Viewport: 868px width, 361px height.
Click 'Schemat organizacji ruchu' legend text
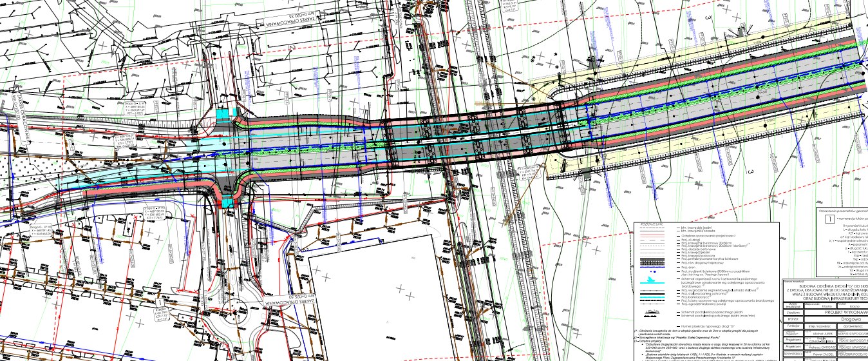click(719, 278)
